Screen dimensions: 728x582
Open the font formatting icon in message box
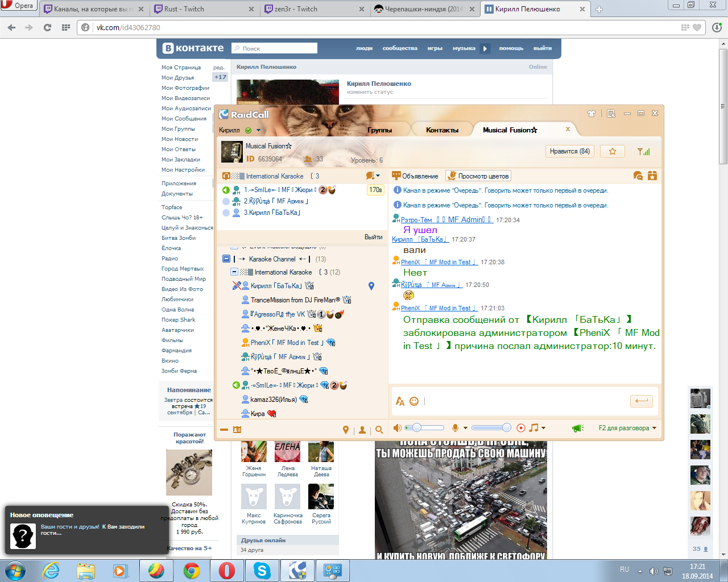(x=400, y=401)
